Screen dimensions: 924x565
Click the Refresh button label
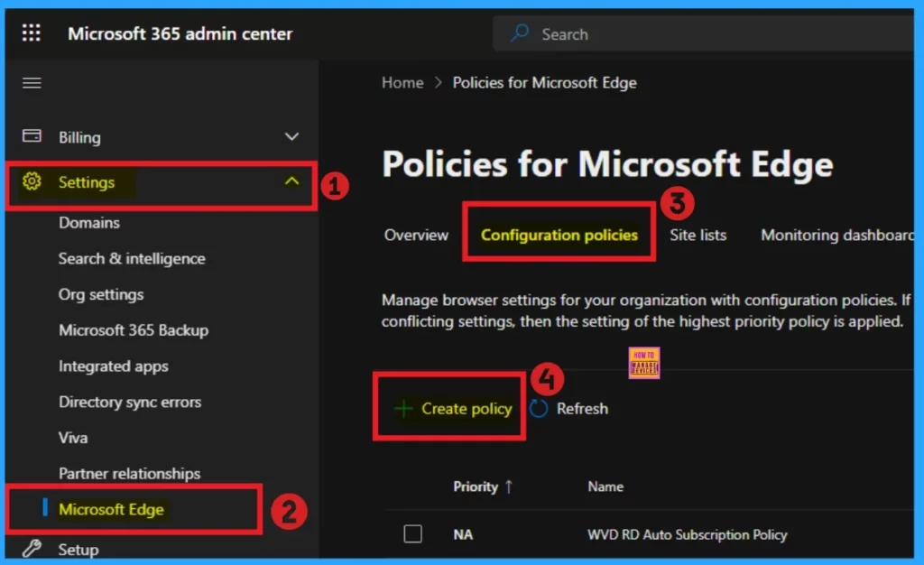(x=582, y=408)
